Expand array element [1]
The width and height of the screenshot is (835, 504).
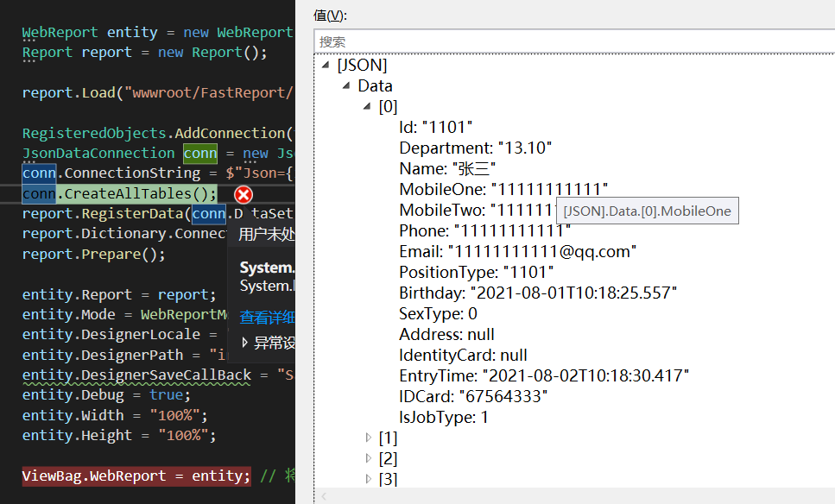tap(369, 438)
